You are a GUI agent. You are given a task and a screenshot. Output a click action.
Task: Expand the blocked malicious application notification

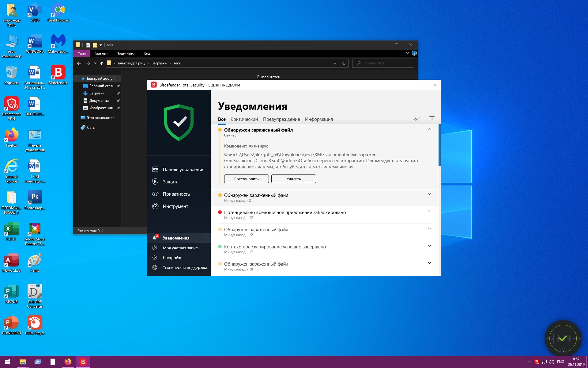pyautogui.click(x=429, y=211)
